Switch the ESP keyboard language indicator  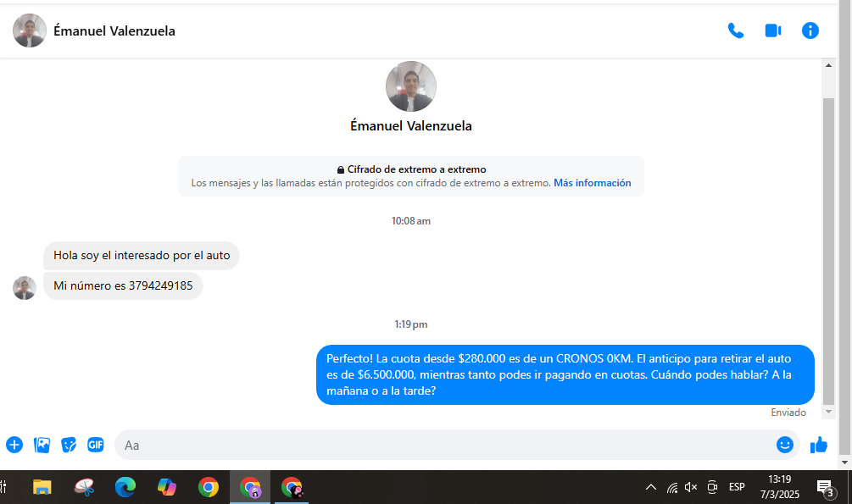pos(737,487)
